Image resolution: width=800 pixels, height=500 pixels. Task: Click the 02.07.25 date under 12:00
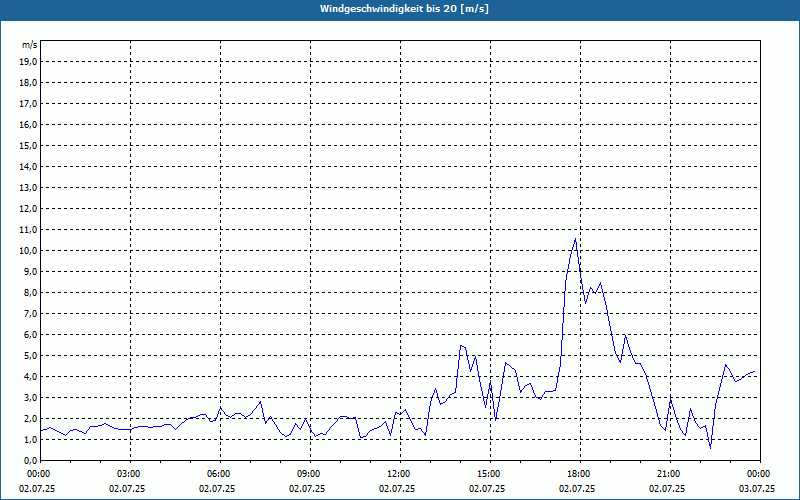tap(397, 488)
